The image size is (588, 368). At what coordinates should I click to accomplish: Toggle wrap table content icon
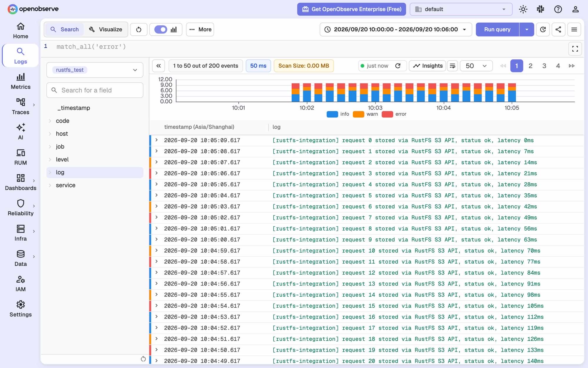[452, 66]
